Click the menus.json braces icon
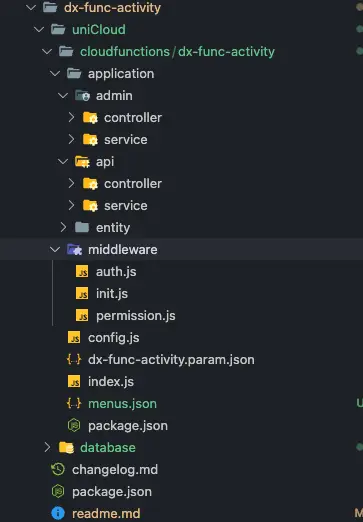 pos(74,403)
